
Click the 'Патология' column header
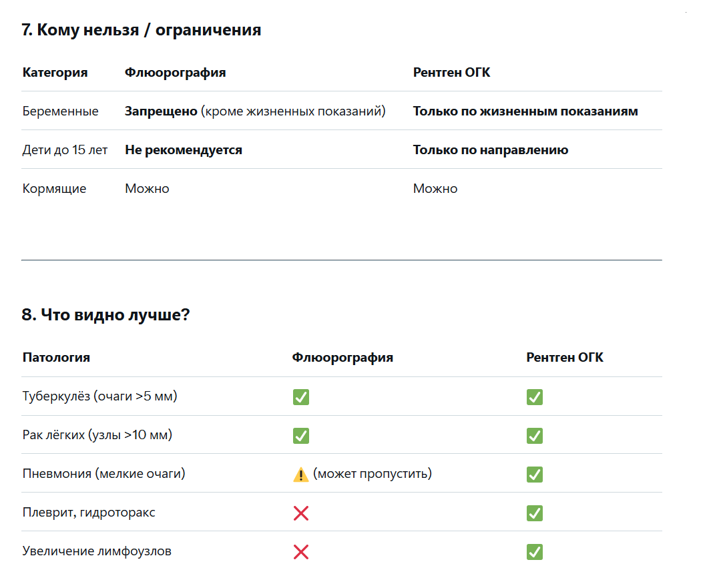(56, 358)
